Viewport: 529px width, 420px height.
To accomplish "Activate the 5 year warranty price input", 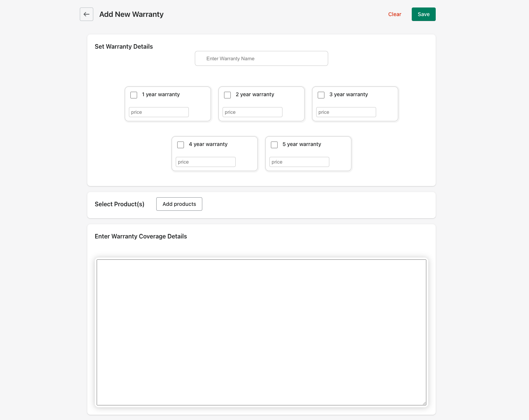I will [x=299, y=162].
